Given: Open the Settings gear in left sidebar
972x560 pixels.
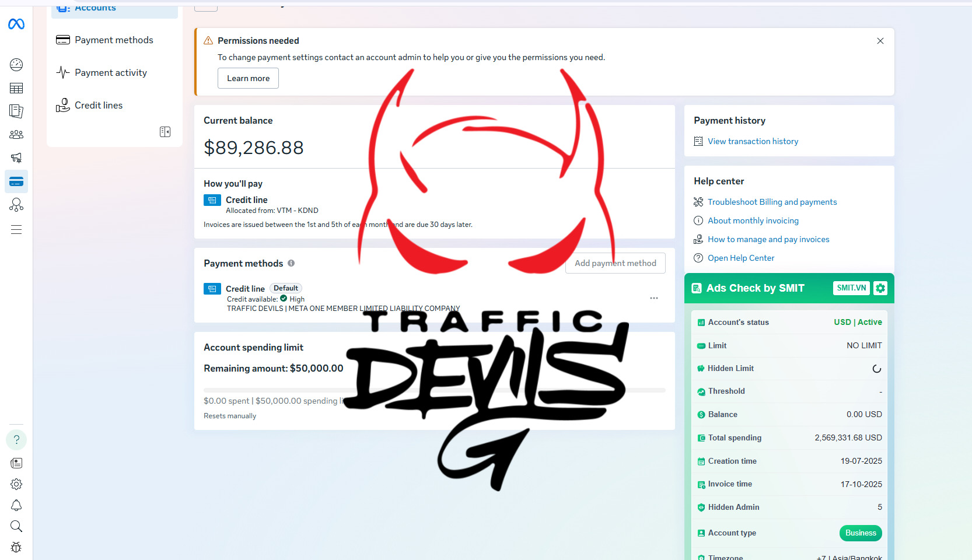Looking at the screenshot, I should point(16,484).
